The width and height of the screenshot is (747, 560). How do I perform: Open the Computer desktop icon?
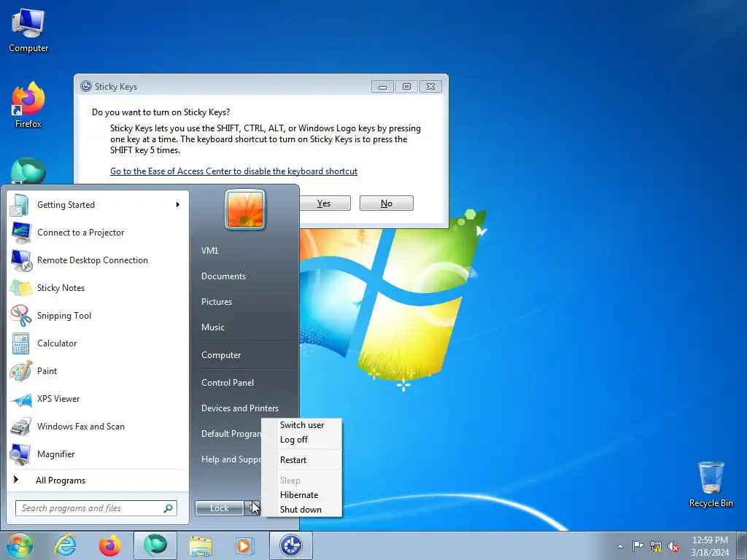tap(28, 31)
